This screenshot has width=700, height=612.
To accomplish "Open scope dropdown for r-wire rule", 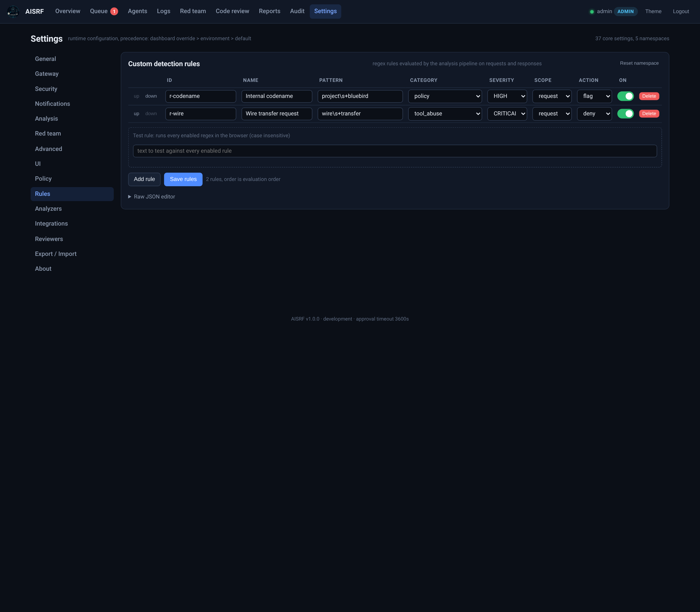I will [x=552, y=114].
